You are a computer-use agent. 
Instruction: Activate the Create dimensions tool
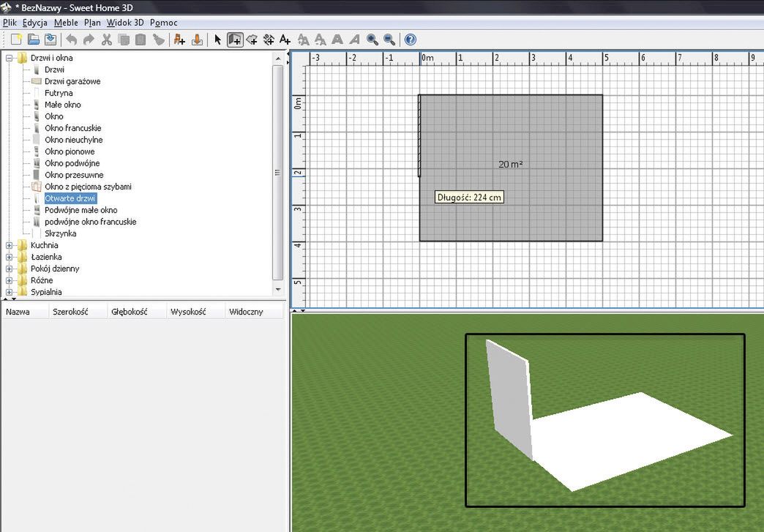coord(269,40)
